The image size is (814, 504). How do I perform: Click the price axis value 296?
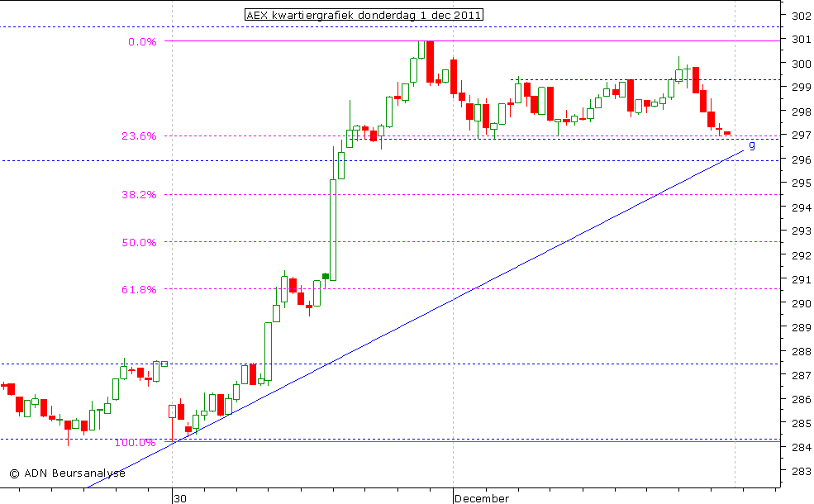tap(802, 159)
